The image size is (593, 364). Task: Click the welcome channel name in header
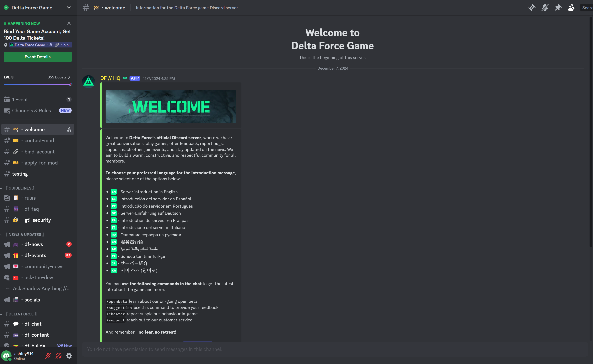[x=115, y=8]
